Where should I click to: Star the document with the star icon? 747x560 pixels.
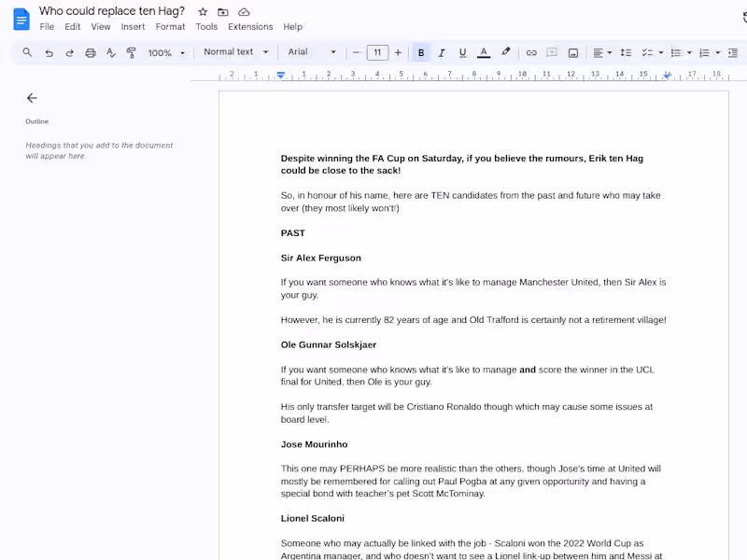(x=203, y=12)
